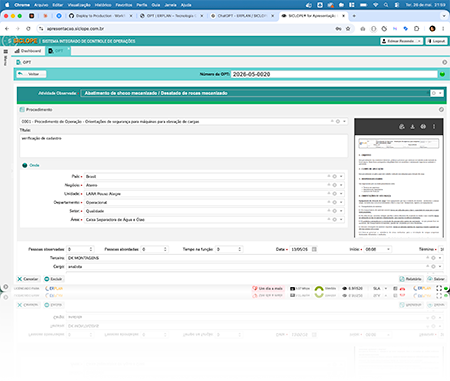Open the Departamento dropdown arrow
Viewport: 450px width, 381px height.
click(341, 202)
